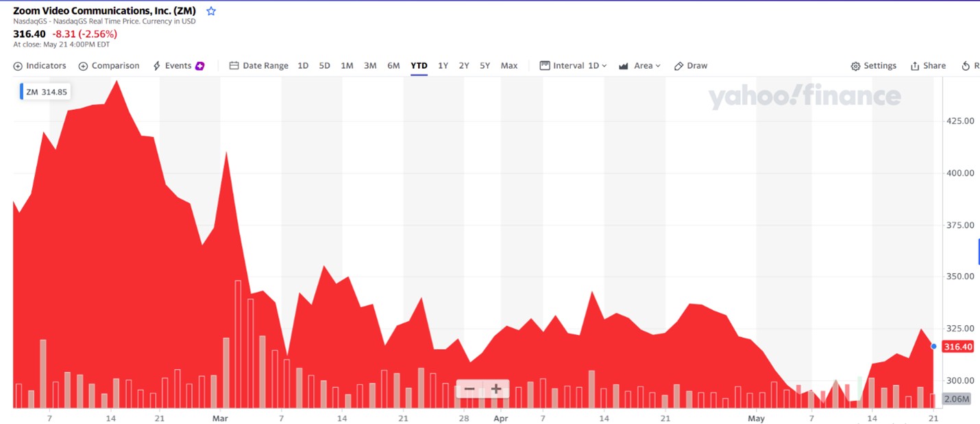The height and width of the screenshot is (424, 980).
Task: Zoom out chart with minus button
Action: (x=469, y=389)
